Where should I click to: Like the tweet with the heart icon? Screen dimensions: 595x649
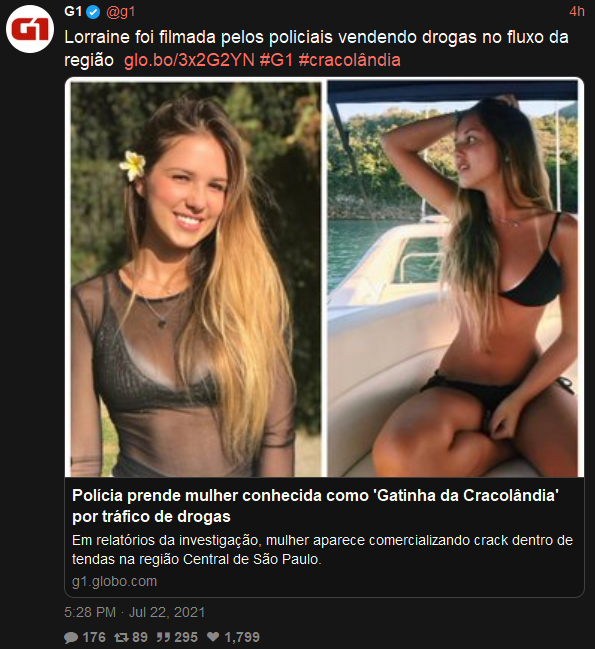click(x=213, y=637)
